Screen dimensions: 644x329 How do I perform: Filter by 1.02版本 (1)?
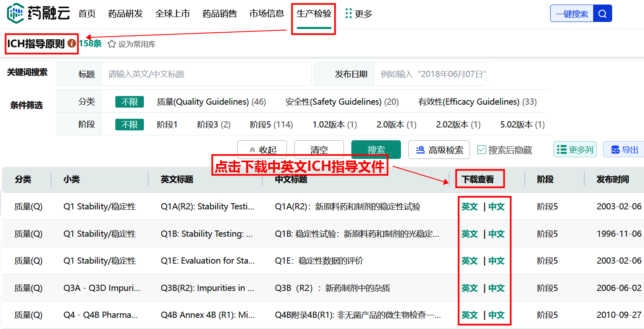coord(335,125)
